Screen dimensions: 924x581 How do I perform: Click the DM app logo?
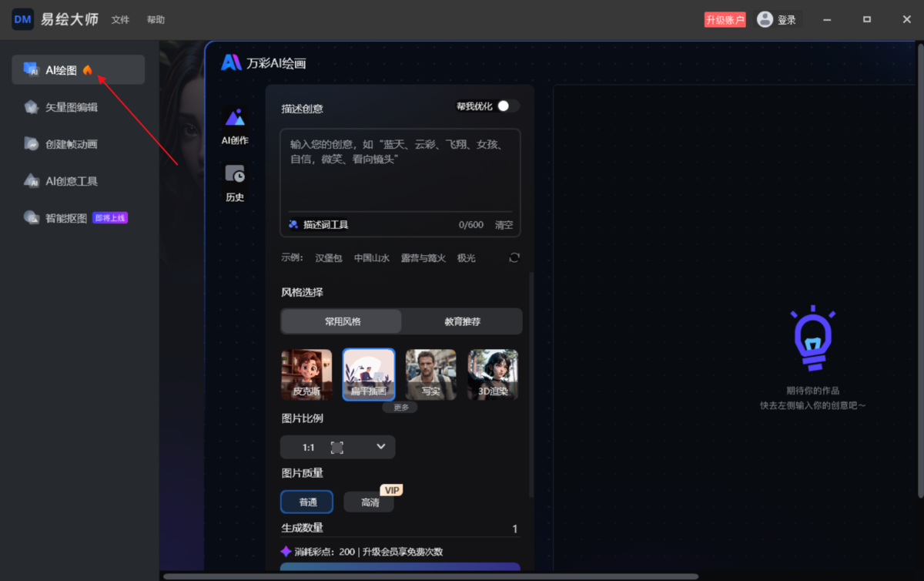pyautogui.click(x=22, y=19)
